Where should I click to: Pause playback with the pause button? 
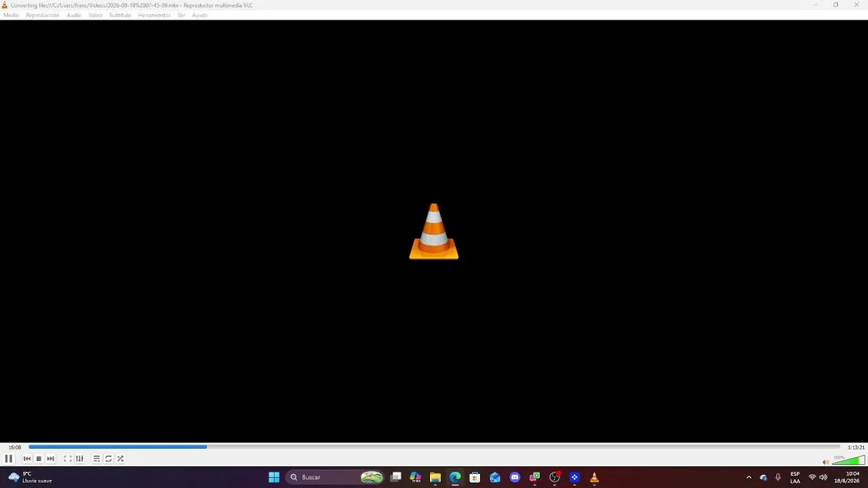9,459
